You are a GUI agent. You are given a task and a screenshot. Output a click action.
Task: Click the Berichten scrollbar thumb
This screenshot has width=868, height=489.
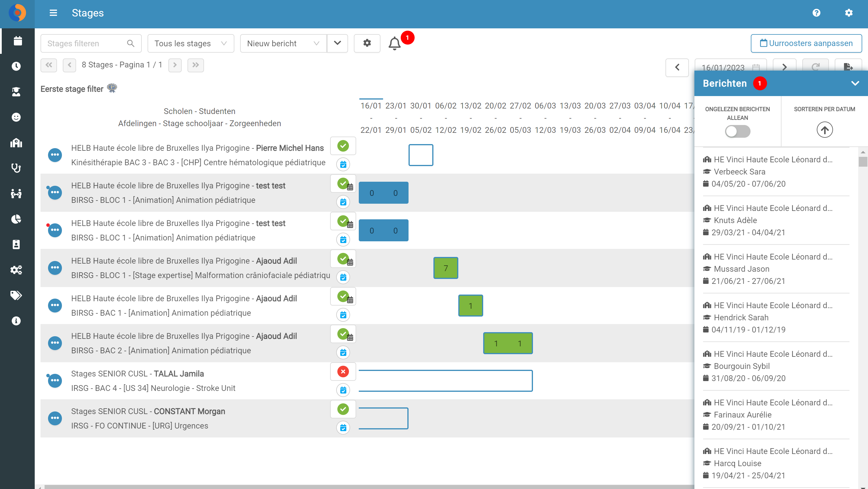(x=863, y=161)
